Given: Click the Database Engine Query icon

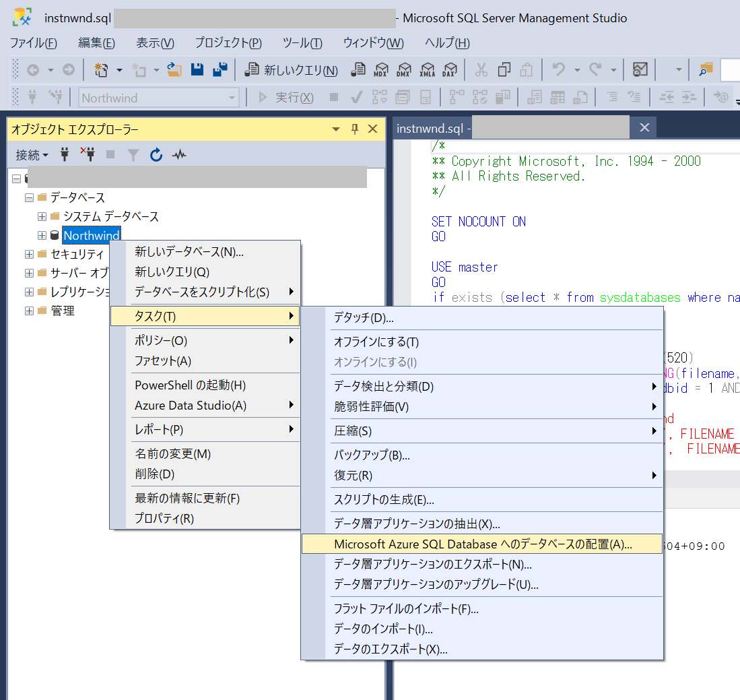Looking at the screenshot, I should (358, 70).
